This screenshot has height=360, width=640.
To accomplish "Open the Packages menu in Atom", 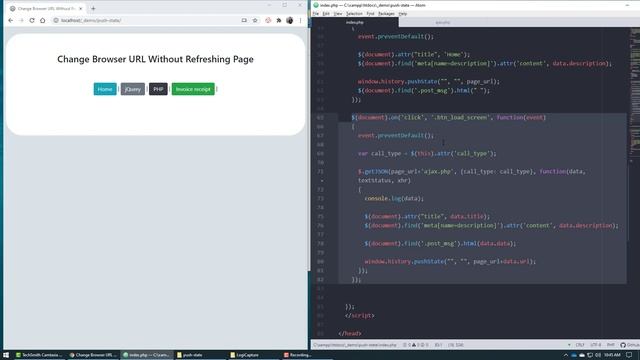I will pyautogui.click(x=386, y=13).
